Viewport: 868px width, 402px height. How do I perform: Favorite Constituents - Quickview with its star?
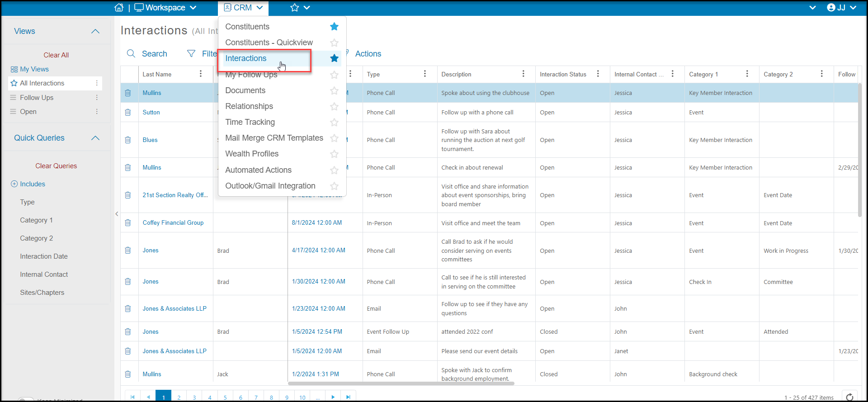334,43
